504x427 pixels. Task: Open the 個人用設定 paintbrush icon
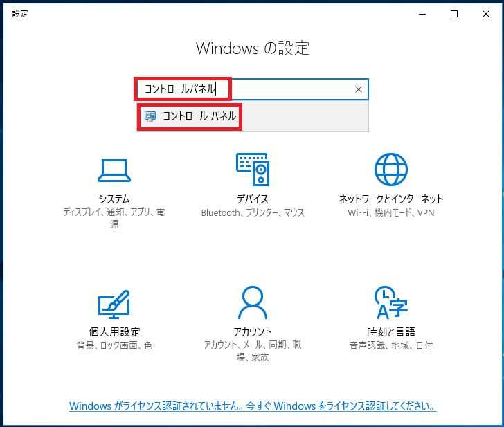pyautogui.click(x=114, y=304)
